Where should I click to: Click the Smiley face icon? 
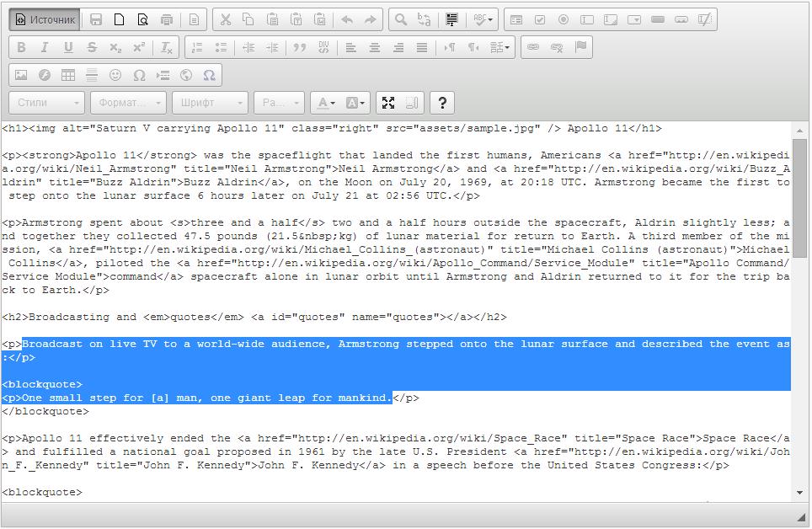click(x=115, y=75)
